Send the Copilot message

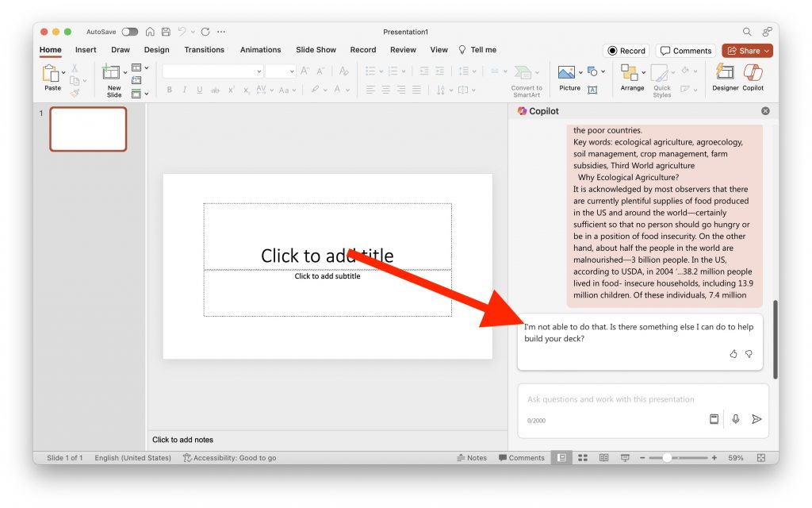756,419
